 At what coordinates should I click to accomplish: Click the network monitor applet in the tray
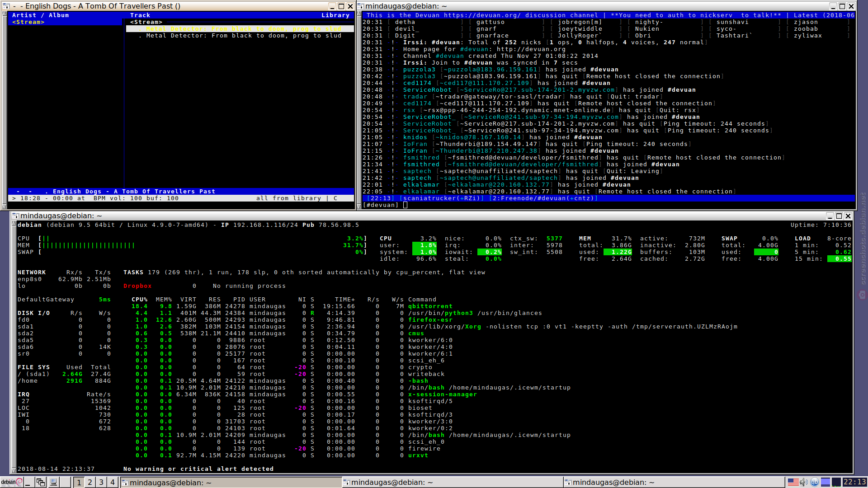826,482
